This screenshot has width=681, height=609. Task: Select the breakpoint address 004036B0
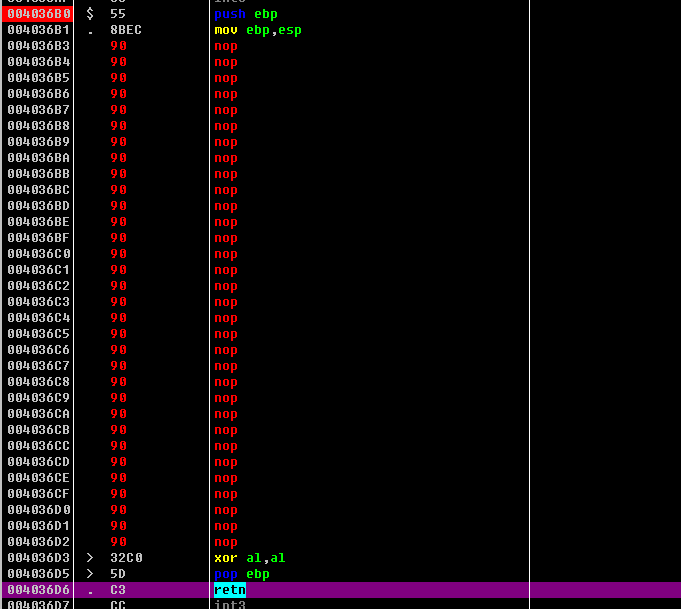pyautogui.click(x=39, y=14)
